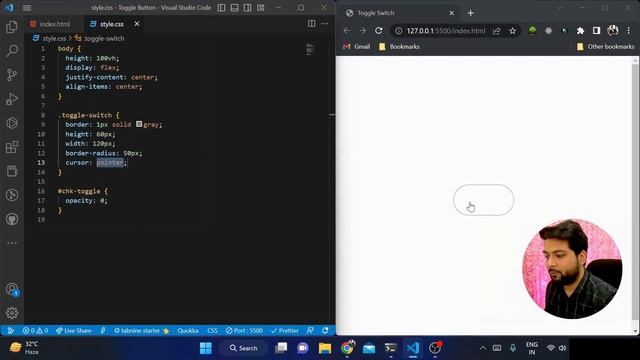Show hidden system tray icons
The image size is (640, 360).
click(x=482, y=348)
